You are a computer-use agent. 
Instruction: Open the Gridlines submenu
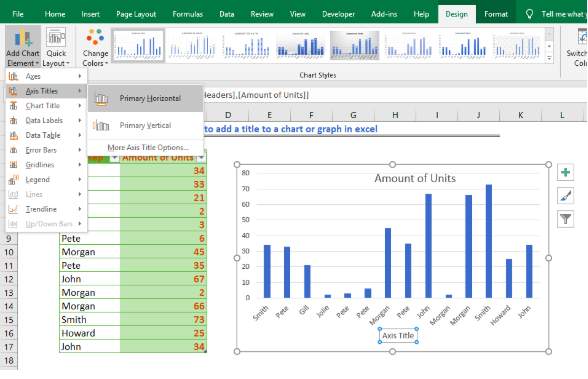(x=46, y=165)
